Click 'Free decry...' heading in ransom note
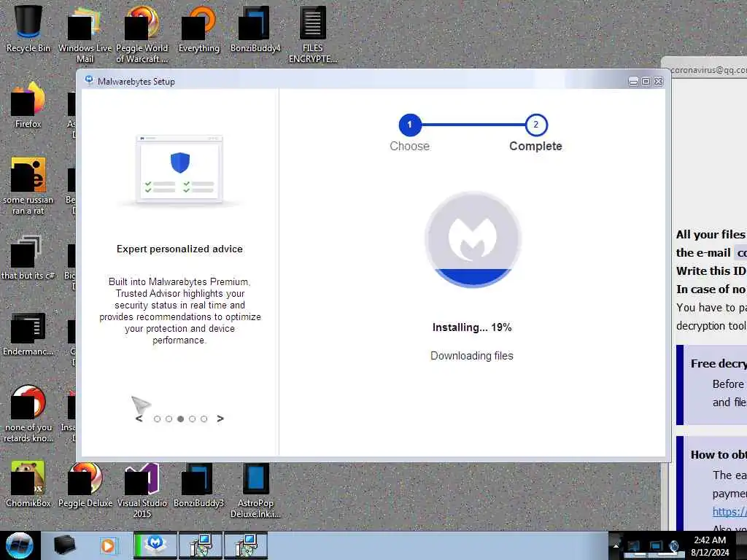The width and height of the screenshot is (747, 560). coord(719,363)
